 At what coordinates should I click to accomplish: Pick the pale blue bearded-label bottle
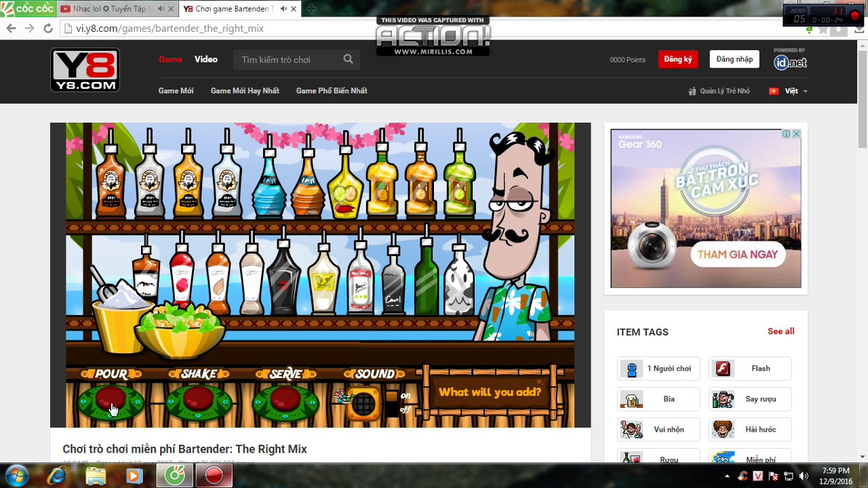click(x=226, y=175)
